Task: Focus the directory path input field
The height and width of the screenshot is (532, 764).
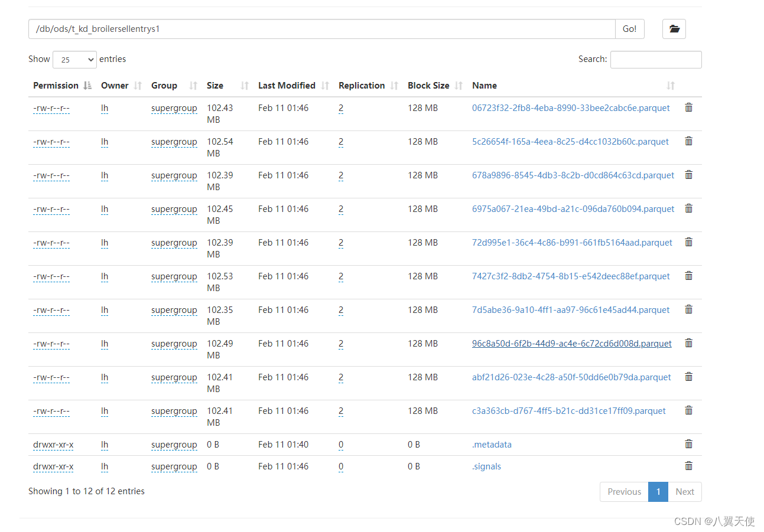Action: tap(322, 29)
